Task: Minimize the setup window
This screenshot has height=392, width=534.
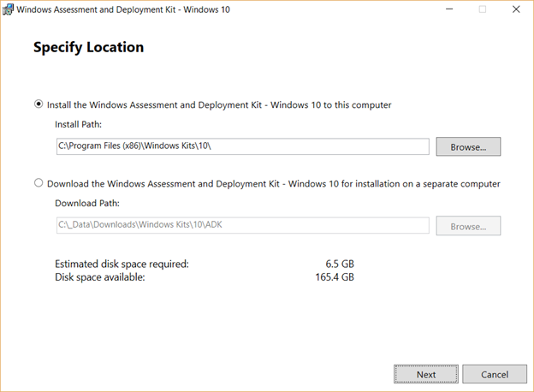Action: click(x=449, y=9)
